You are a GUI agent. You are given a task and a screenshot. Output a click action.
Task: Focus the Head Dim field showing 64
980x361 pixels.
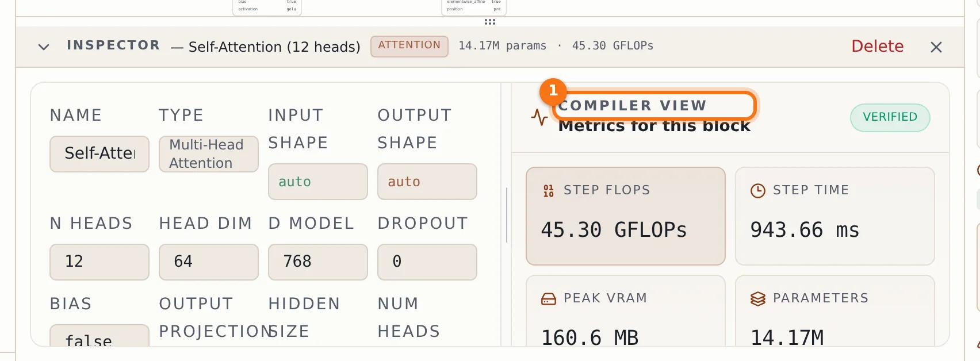[x=209, y=262]
